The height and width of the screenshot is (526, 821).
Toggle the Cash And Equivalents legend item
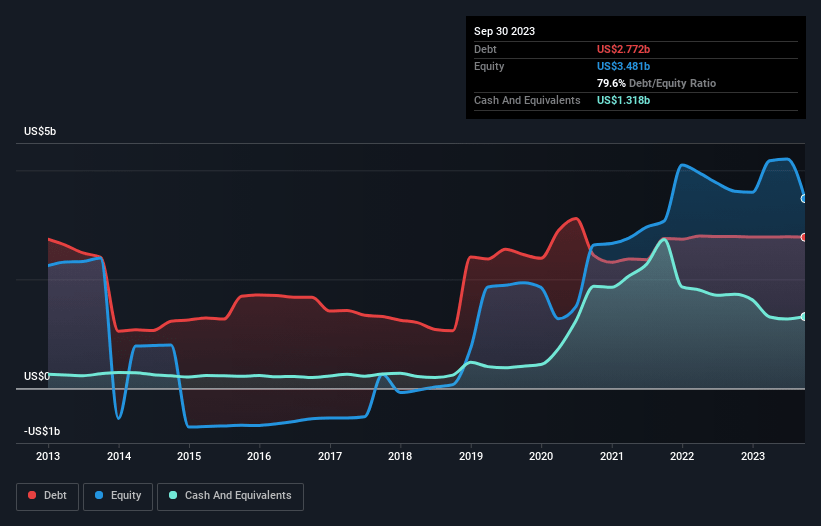230,495
